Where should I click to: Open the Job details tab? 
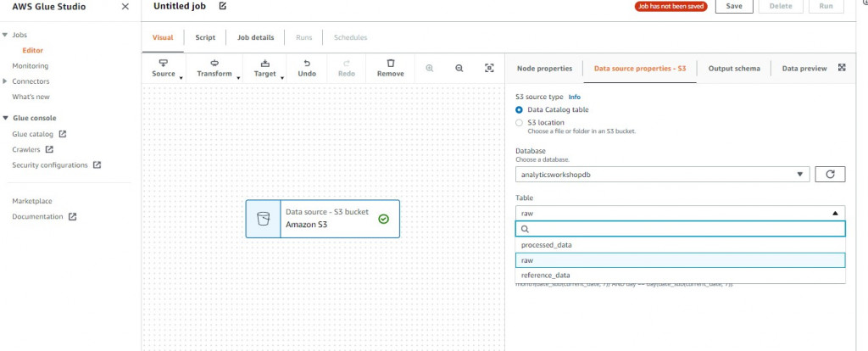(255, 37)
